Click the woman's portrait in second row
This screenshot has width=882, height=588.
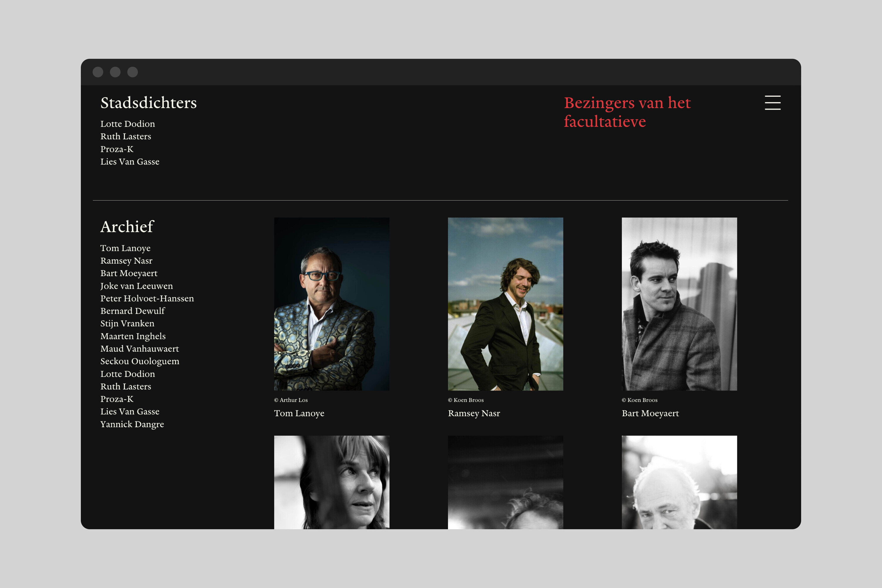pos(332,482)
